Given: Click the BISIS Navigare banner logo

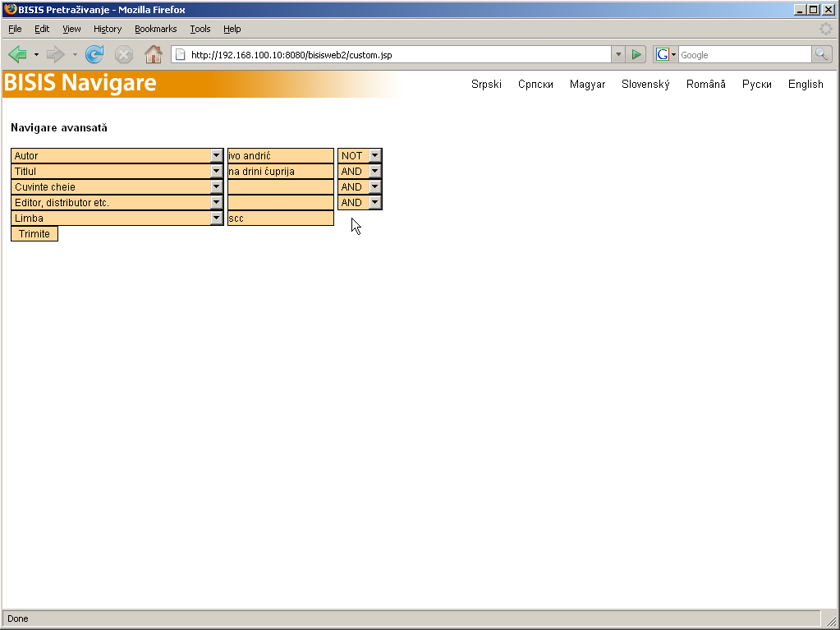Looking at the screenshot, I should tap(80, 83).
